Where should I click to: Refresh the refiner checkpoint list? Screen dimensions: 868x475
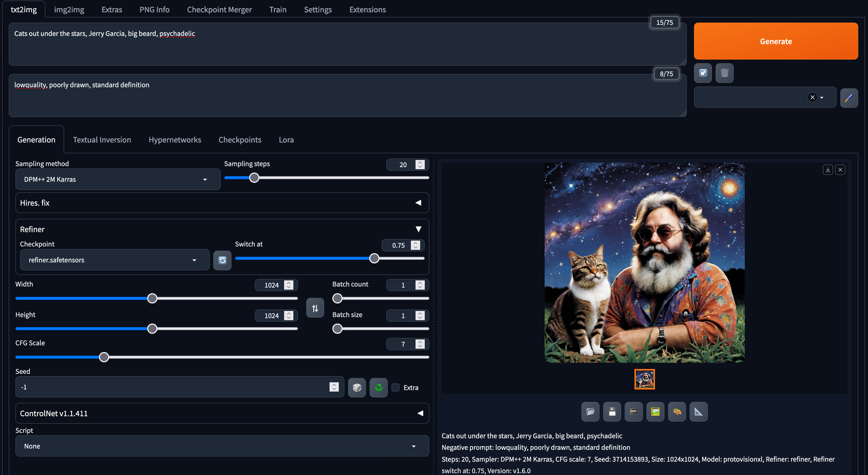click(x=222, y=260)
